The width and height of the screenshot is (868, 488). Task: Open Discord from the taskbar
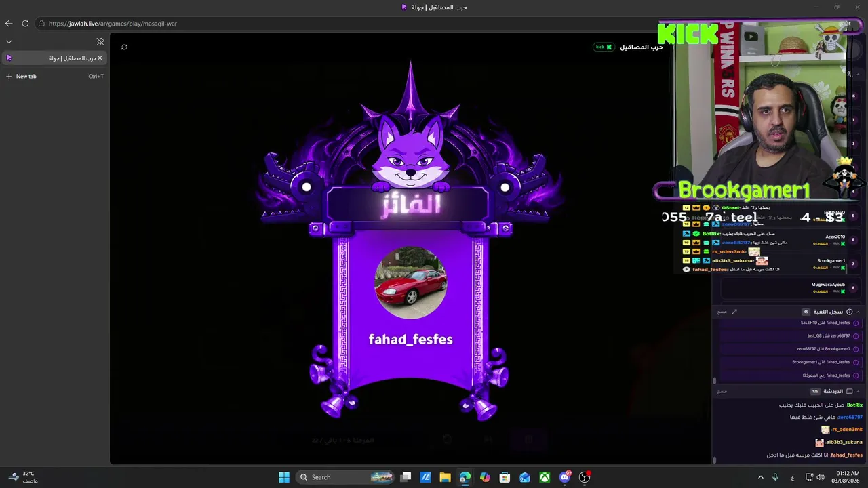[x=565, y=477]
